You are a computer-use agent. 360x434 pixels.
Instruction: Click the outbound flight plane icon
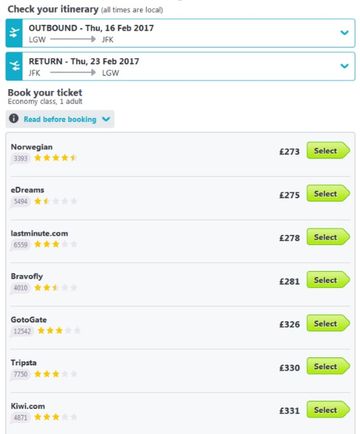pos(14,33)
